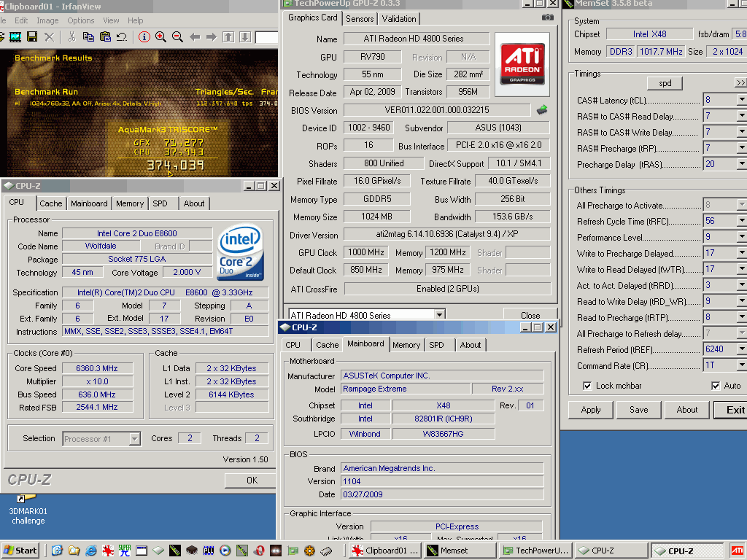Go to next image with right arrow
Viewport: 747px width, 560px height.
coord(211,36)
